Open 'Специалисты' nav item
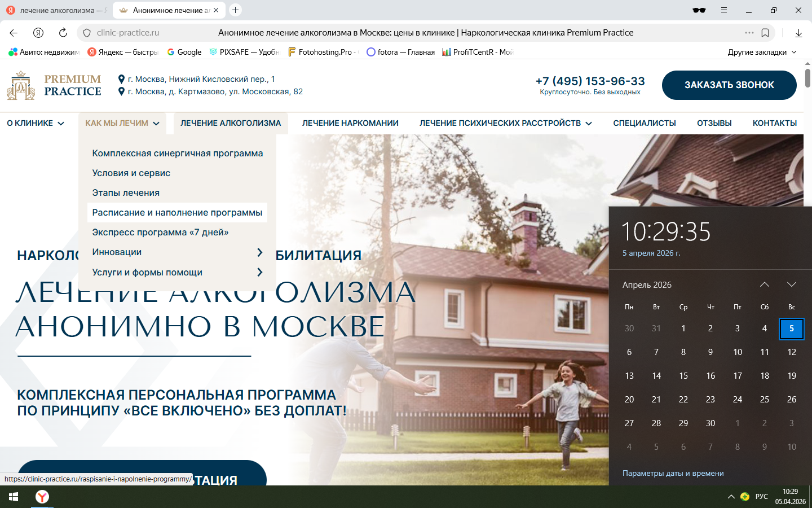 [645, 123]
